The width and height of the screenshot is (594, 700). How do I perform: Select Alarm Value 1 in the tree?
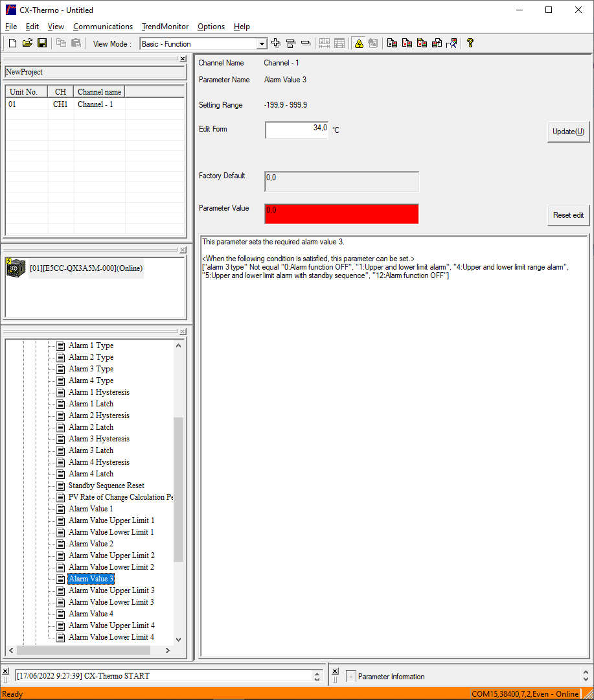coord(91,509)
